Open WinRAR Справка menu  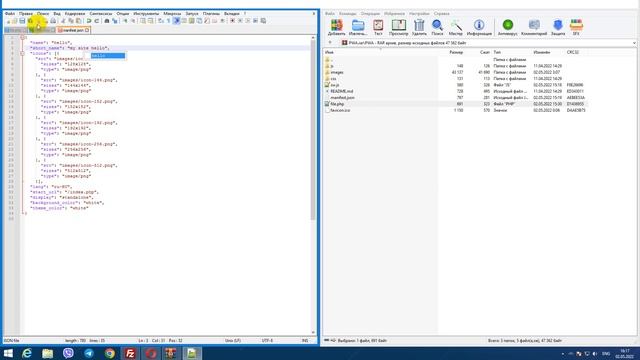442,13
